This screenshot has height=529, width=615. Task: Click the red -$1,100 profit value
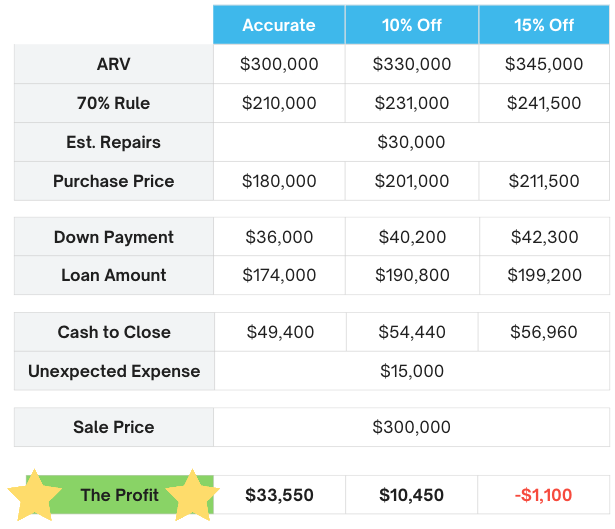coord(544,495)
